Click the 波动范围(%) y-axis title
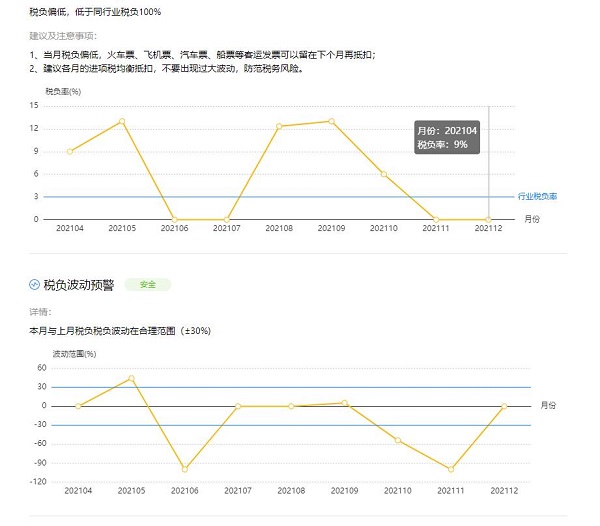Image resolution: width=600 pixels, height=526 pixels. tap(74, 353)
